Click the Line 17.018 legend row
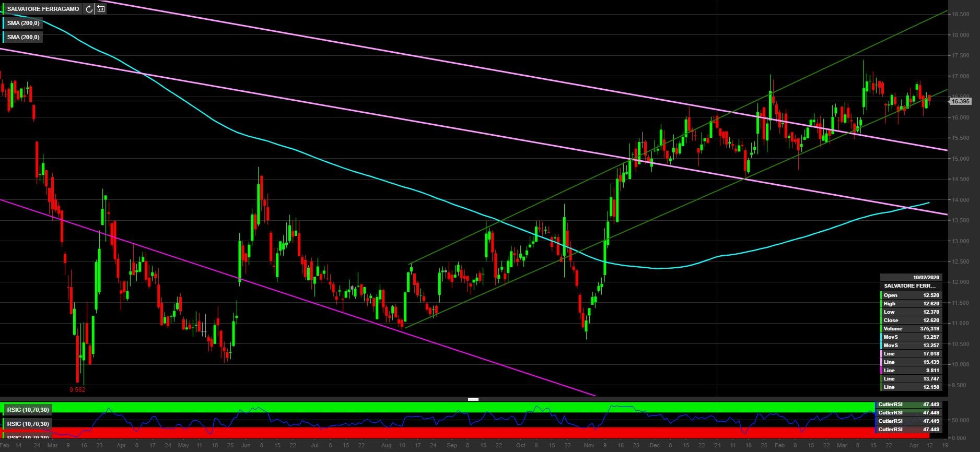This screenshot has width=980, height=452. tap(911, 354)
